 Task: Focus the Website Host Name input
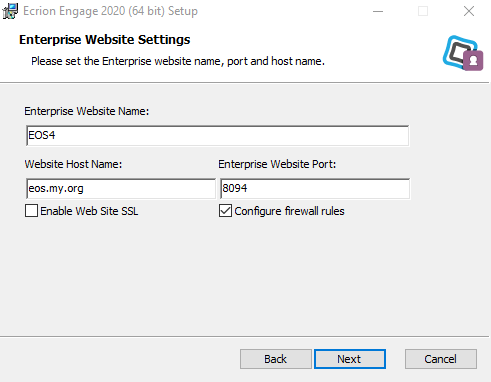pos(121,189)
